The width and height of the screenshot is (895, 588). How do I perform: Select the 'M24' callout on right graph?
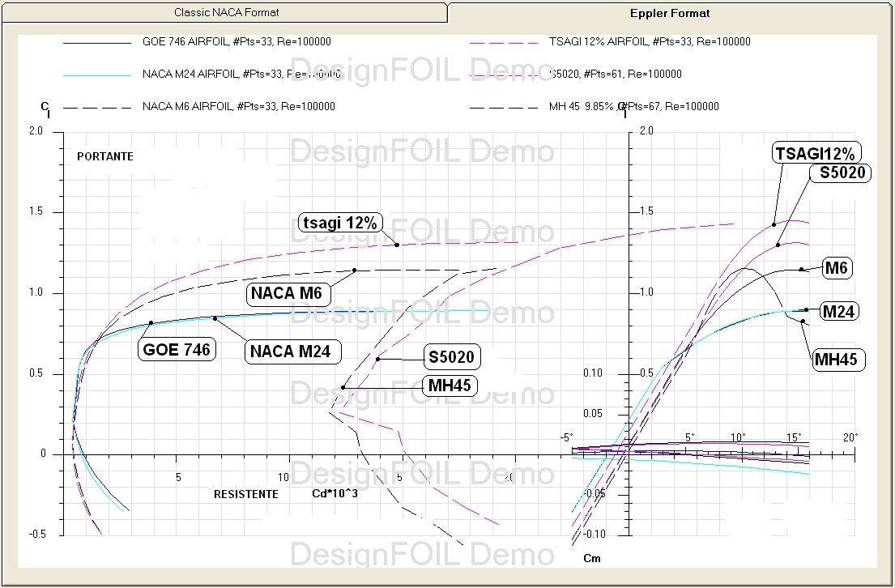[x=839, y=311]
